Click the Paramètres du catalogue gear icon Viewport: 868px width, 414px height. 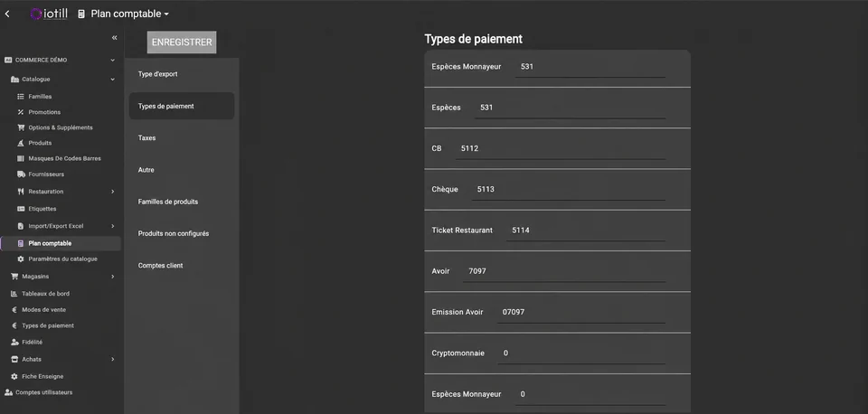point(21,259)
